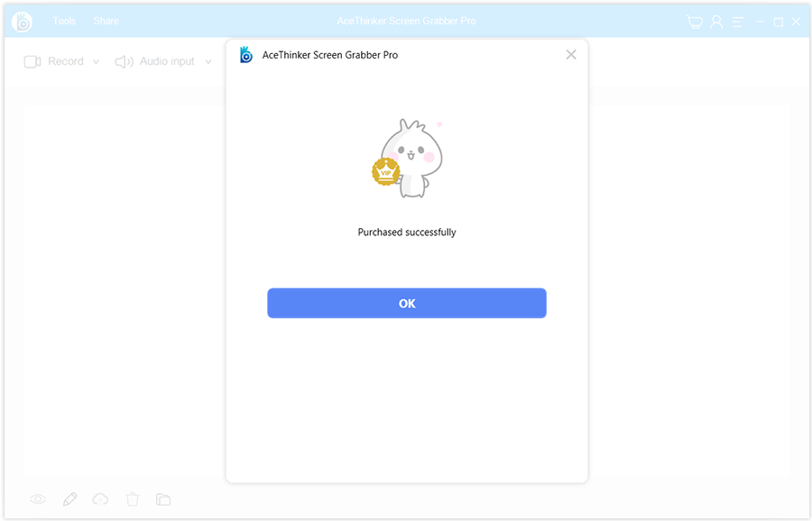Viewport: 812px width, 521px height.
Task: Minimize the main application window
Action: 761,22
